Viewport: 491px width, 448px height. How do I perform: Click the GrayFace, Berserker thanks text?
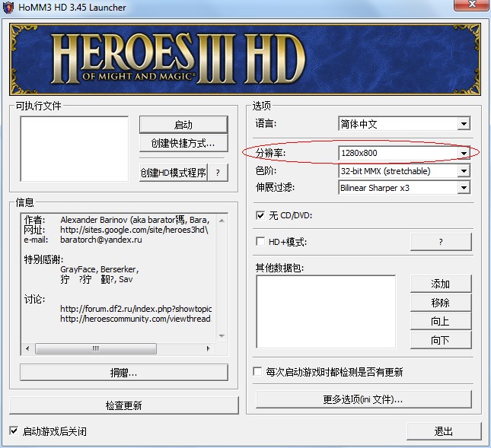point(99,269)
